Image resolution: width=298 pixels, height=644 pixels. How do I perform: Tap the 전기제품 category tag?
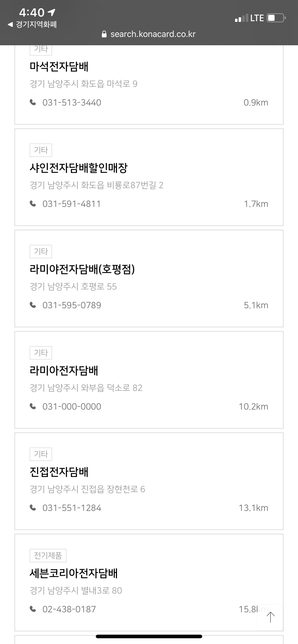[48, 556]
